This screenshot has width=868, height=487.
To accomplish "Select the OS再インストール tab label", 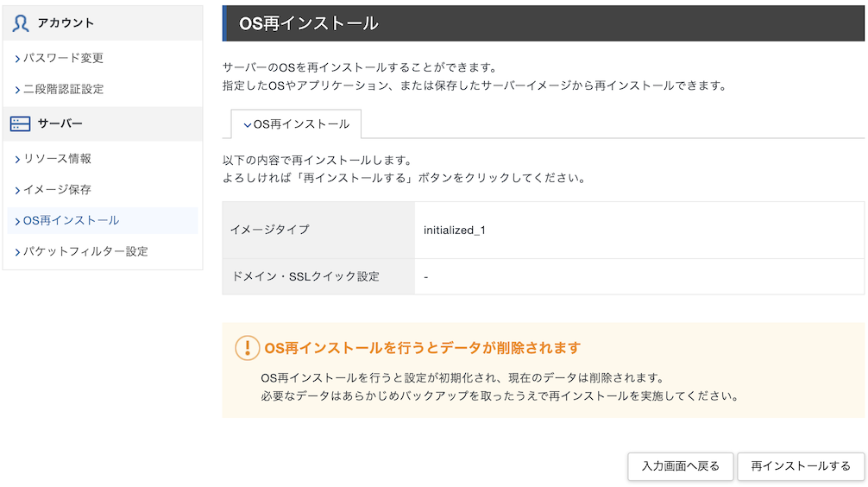I will (301, 124).
